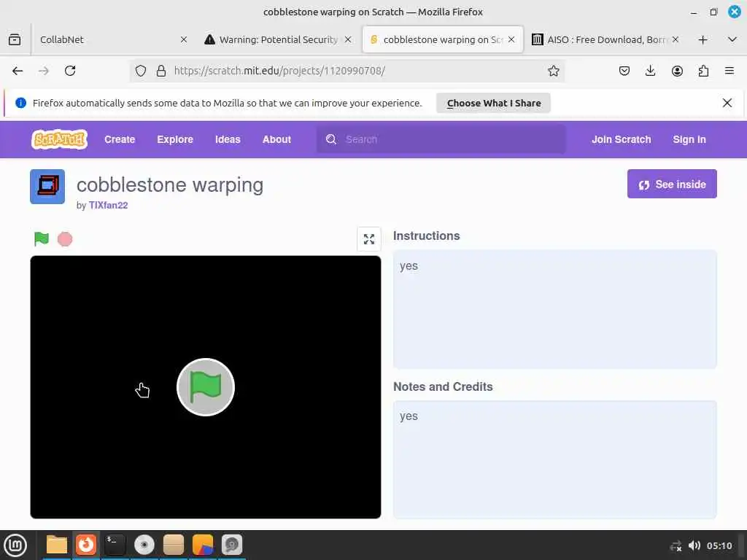747x560 pixels.
Task: Click the Firefox taskbar icon
Action: [x=86, y=545]
